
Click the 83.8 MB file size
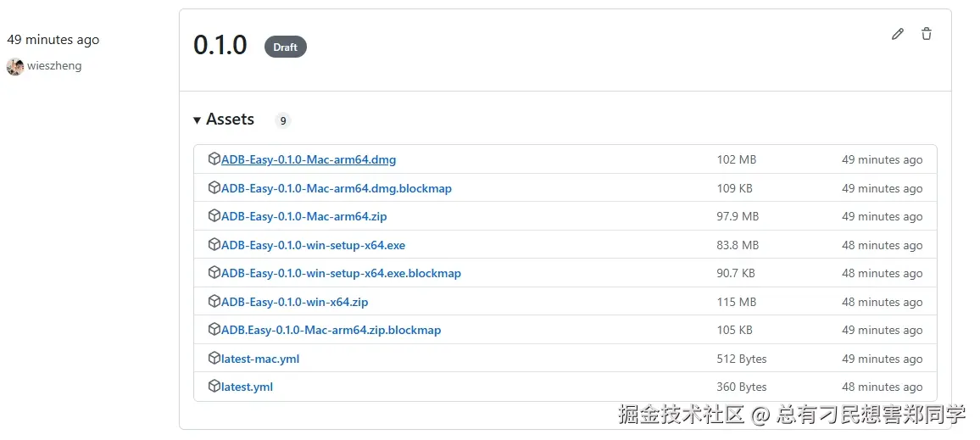pyautogui.click(x=738, y=245)
